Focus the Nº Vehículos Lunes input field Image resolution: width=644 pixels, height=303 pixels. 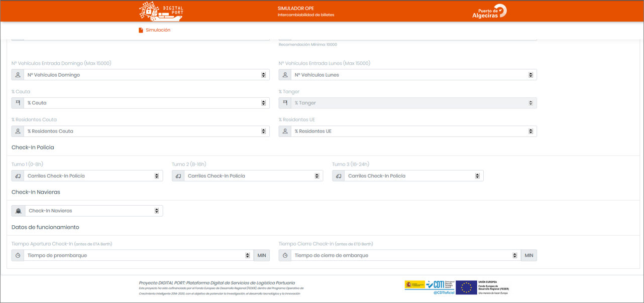pos(414,75)
